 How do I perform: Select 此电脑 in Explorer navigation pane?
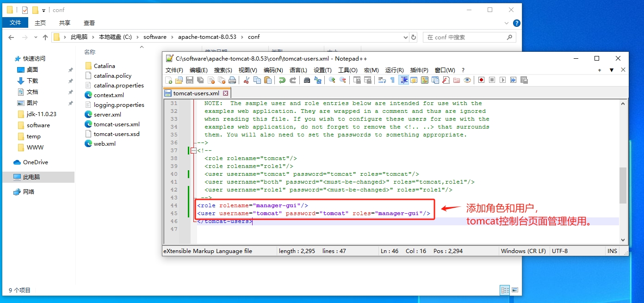tap(38, 177)
